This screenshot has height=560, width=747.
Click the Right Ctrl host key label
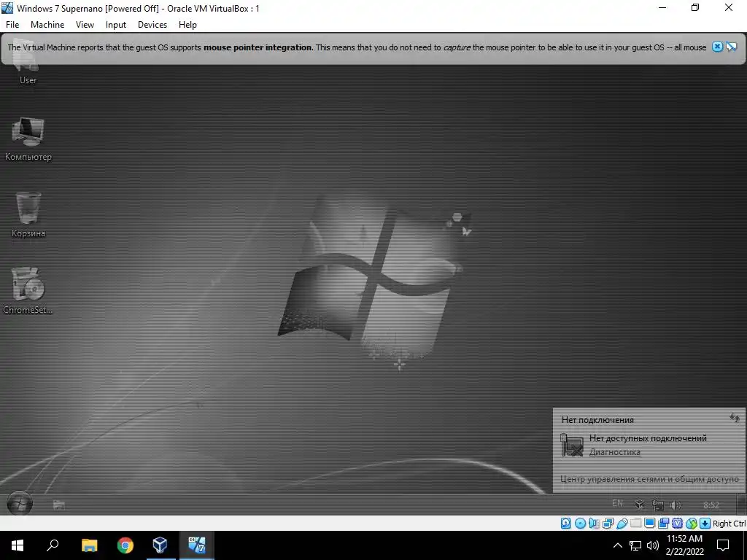[x=729, y=524]
